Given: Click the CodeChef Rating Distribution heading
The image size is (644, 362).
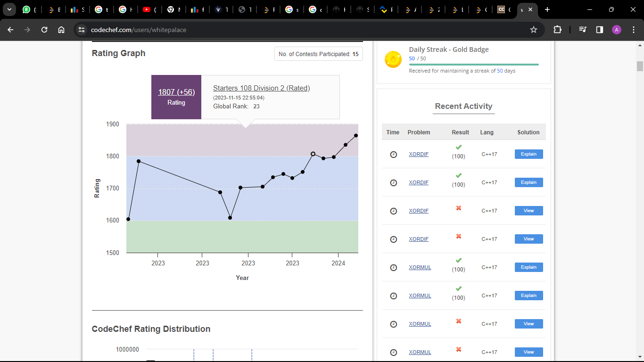Looking at the screenshot, I should click(151, 329).
